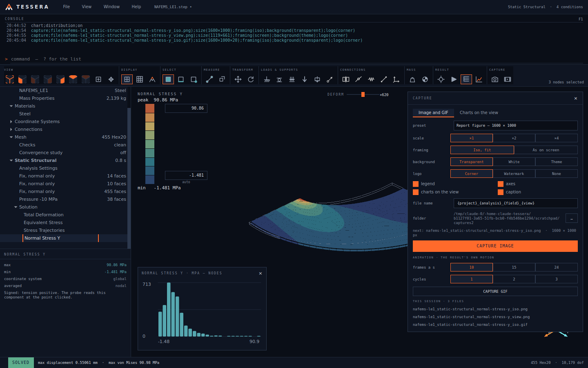The image size is (588, 368).
Task: Click the square-with-corner-dot icon under Select
Action: click(194, 79)
